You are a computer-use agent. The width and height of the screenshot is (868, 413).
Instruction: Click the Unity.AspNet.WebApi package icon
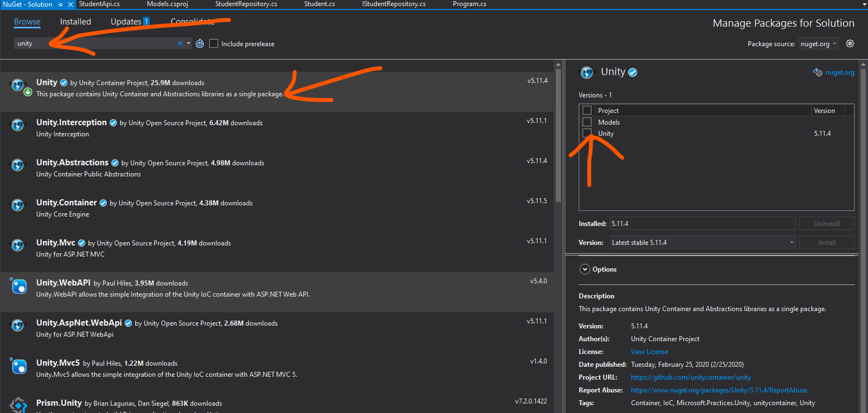click(18, 325)
